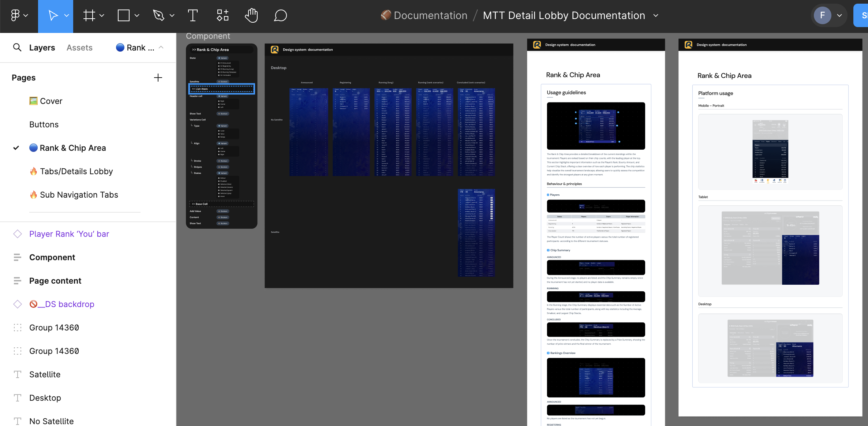Open the Resources components tool
Image resolution: width=868 pixels, height=426 pixels.
pos(222,15)
